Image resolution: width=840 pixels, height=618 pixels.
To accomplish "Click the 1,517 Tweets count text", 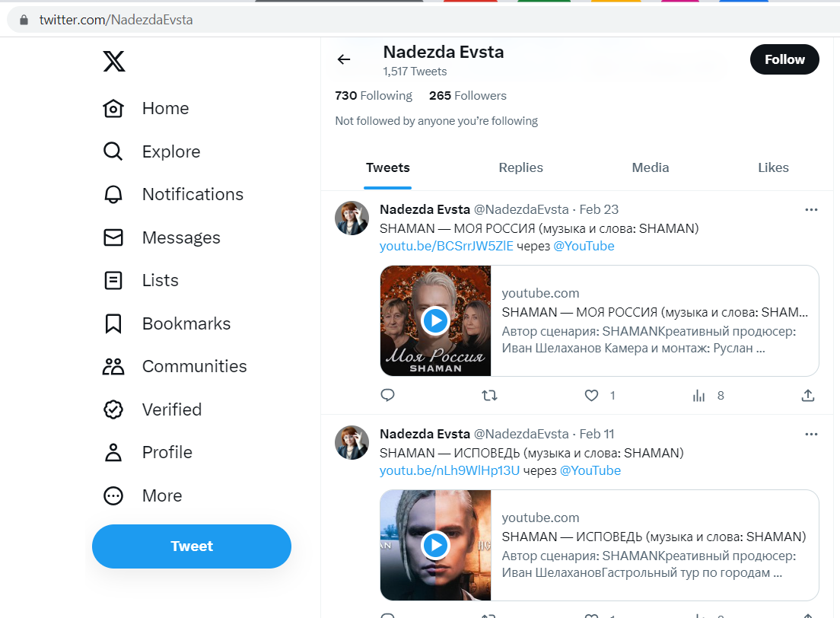I will (415, 72).
